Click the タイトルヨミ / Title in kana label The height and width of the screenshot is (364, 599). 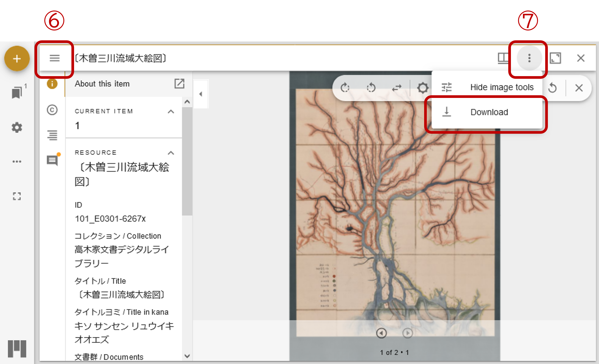pyautogui.click(x=121, y=312)
